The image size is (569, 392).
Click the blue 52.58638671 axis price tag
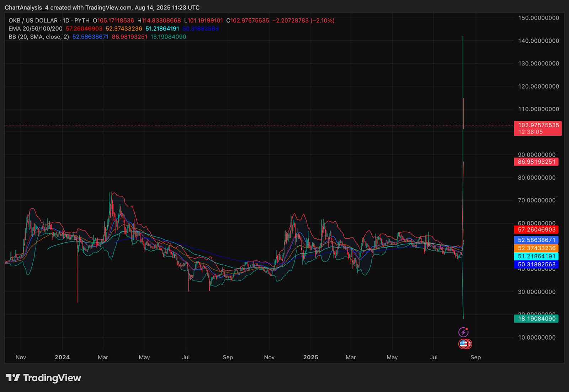[536, 240]
